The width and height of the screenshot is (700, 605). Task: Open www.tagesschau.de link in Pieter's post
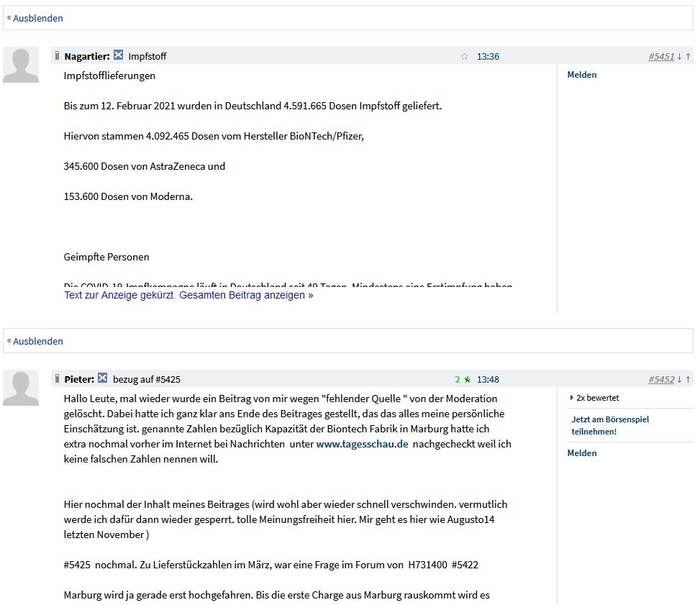(362, 444)
